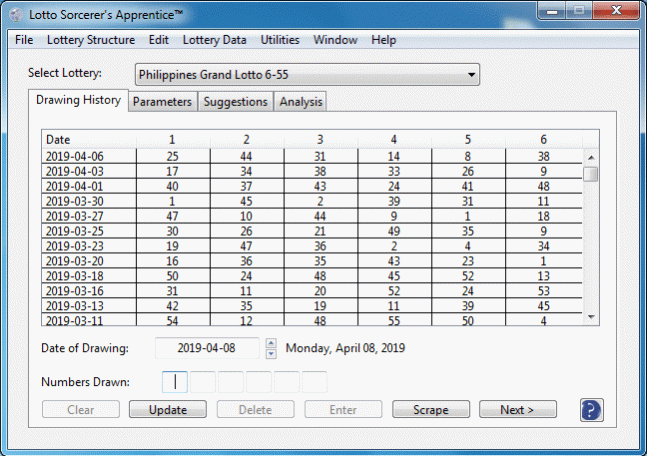The height and width of the screenshot is (456, 647).
Task: Click the history table scrollbar thumb
Action: pyautogui.click(x=591, y=174)
